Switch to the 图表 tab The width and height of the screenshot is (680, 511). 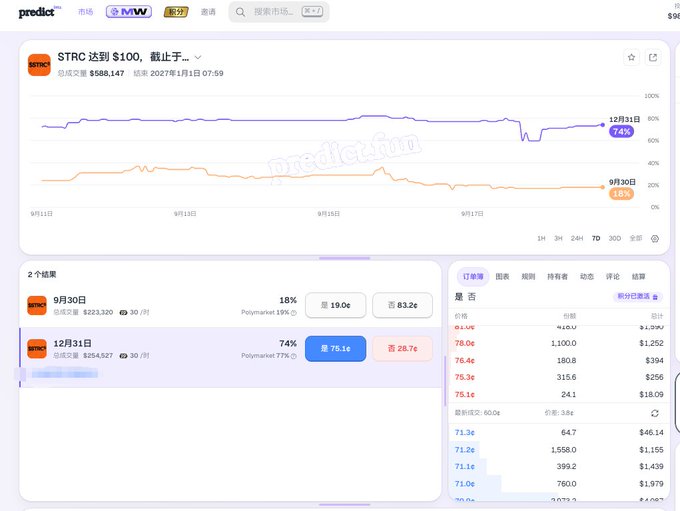(x=502, y=277)
